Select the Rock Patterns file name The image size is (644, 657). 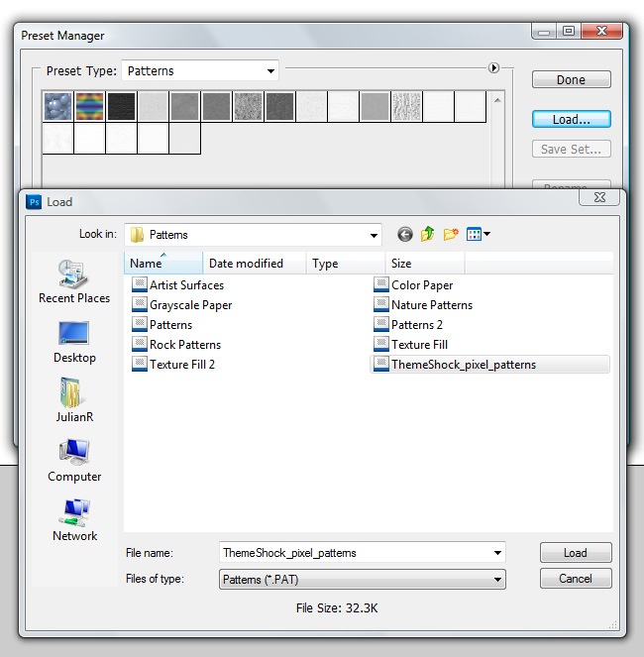(185, 345)
